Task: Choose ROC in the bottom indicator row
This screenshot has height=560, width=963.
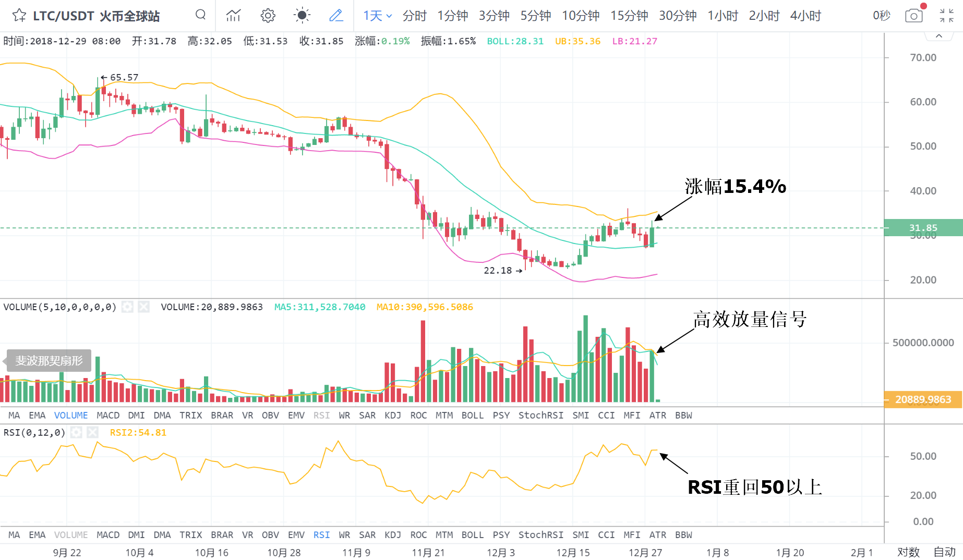Action: point(418,534)
